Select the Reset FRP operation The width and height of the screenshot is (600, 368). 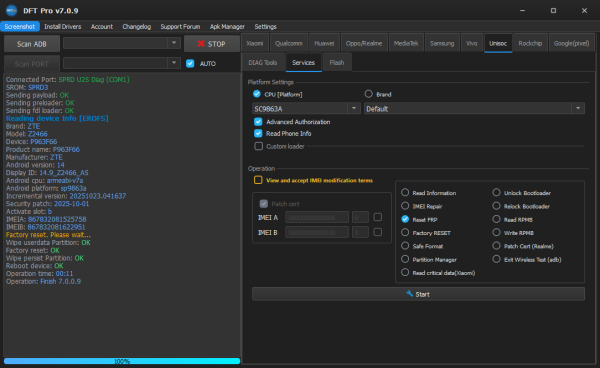(x=405, y=219)
